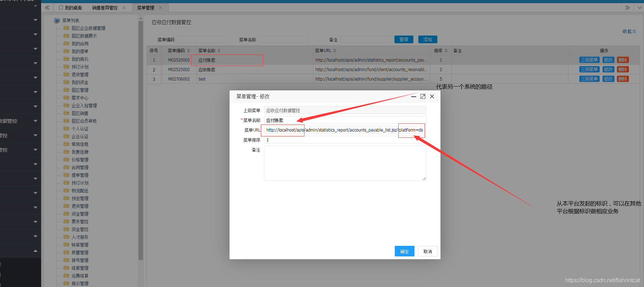This screenshot has width=644, height=287.
Task: Select 物流配送 in the menu tree
Action: pyautogui.click(x=80, y=191)
